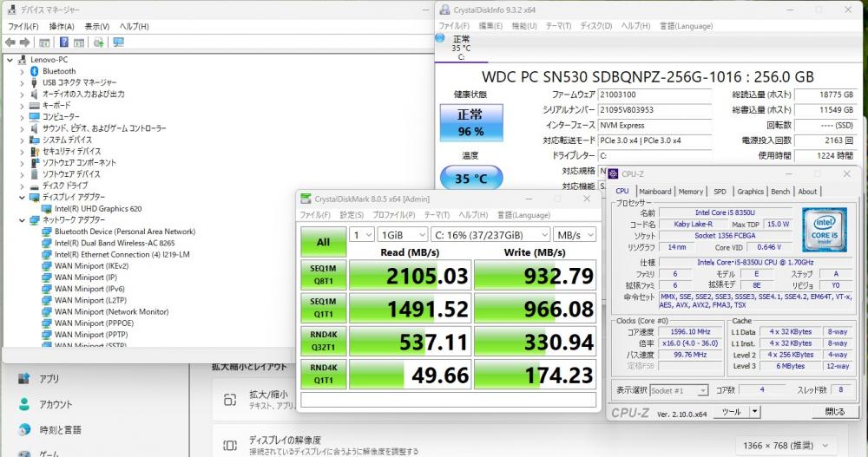Select the Bluetooth category icon in device tree

click(x=35, y=71)
